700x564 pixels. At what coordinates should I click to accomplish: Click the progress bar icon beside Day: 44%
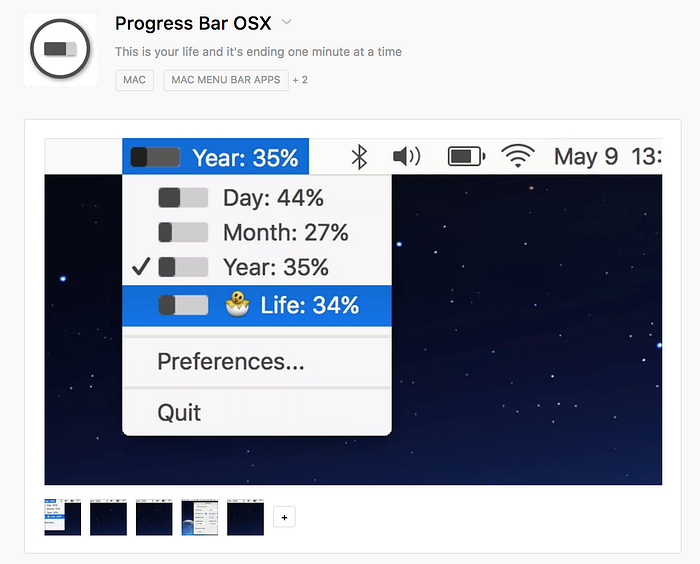coord(183,197)
